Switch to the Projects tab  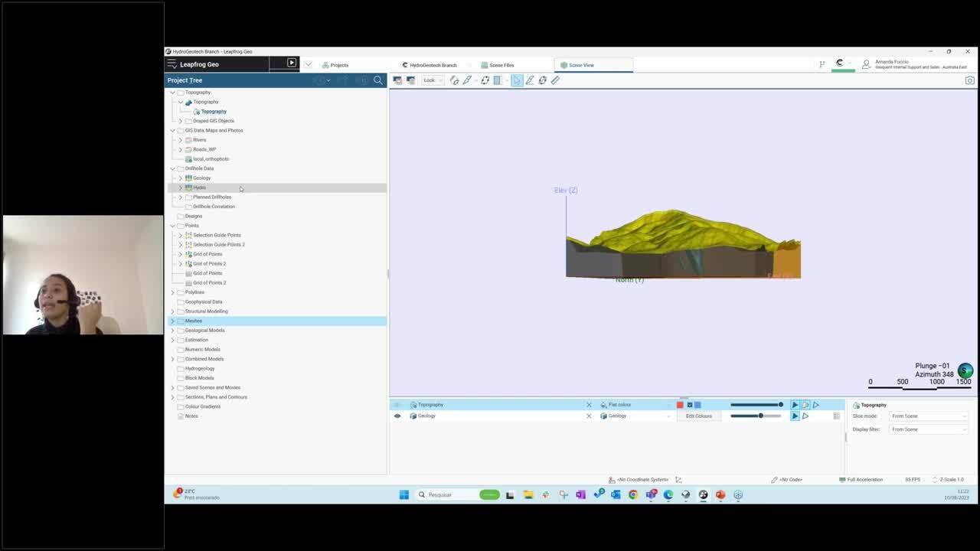(335, 65)
